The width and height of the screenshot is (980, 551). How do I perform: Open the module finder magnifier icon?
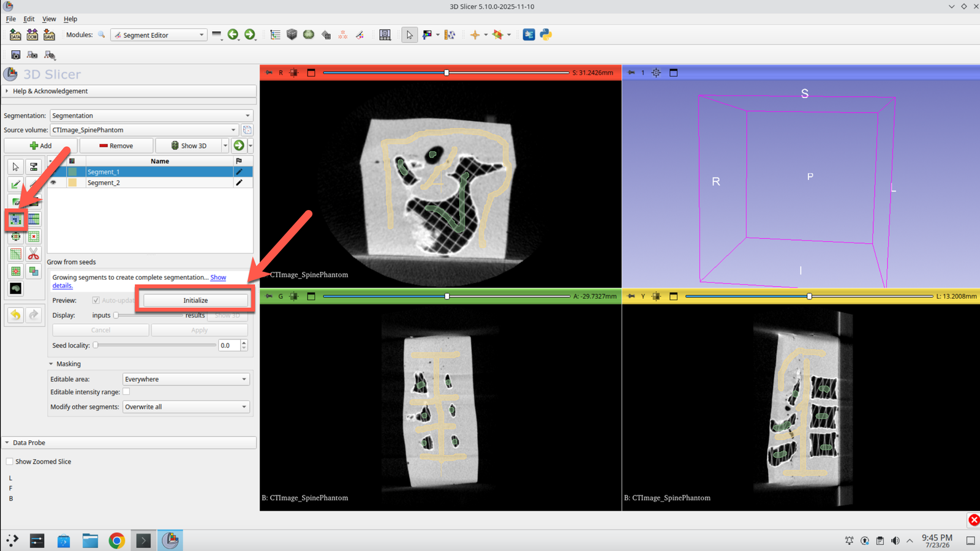coord(102,35)
